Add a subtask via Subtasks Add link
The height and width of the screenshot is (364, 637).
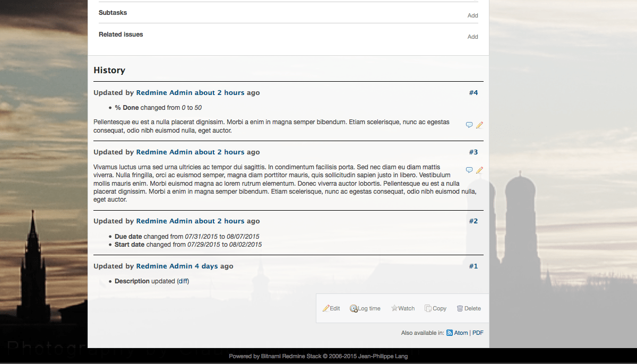472,15
